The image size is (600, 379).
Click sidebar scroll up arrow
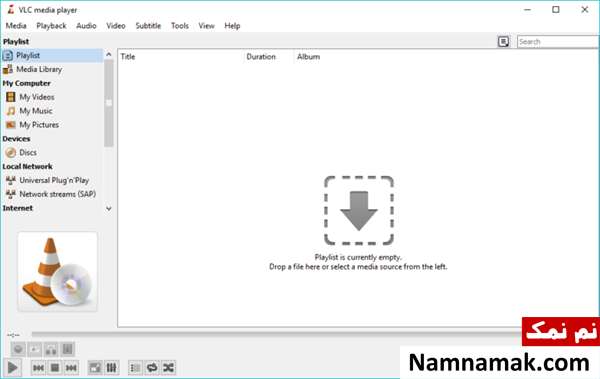tap(109, 54)
